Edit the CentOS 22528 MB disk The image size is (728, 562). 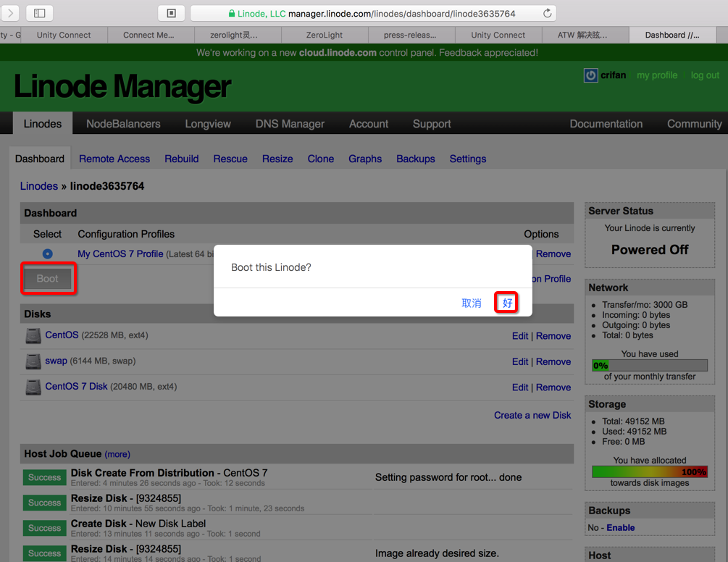pyautogui.click(x=520, y=336)
